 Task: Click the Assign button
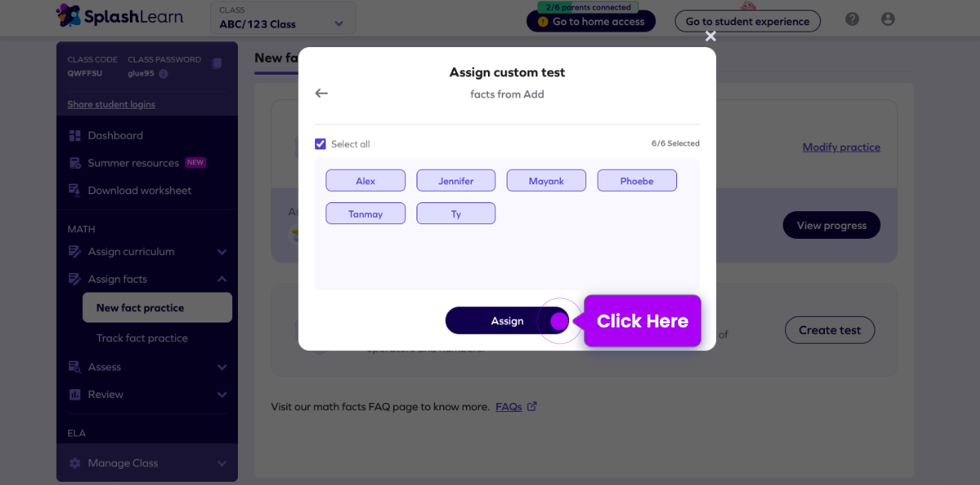[x=507, y=321]
